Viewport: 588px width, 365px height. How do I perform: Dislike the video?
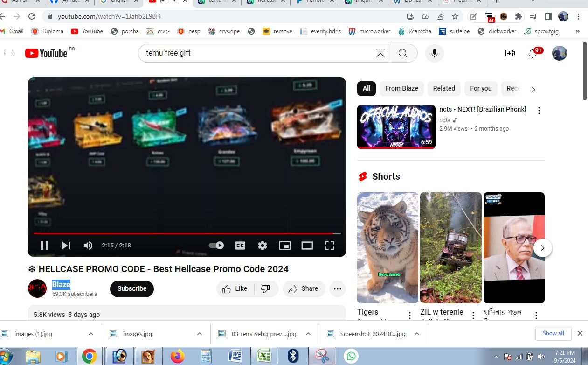click(x=266, y=289)
